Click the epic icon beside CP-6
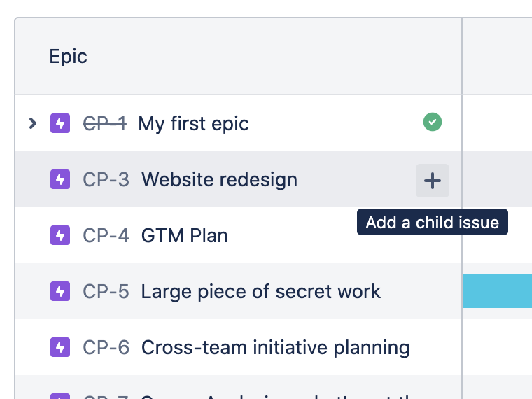The height and width of the screenshot is (399, 532). point(59,347)
